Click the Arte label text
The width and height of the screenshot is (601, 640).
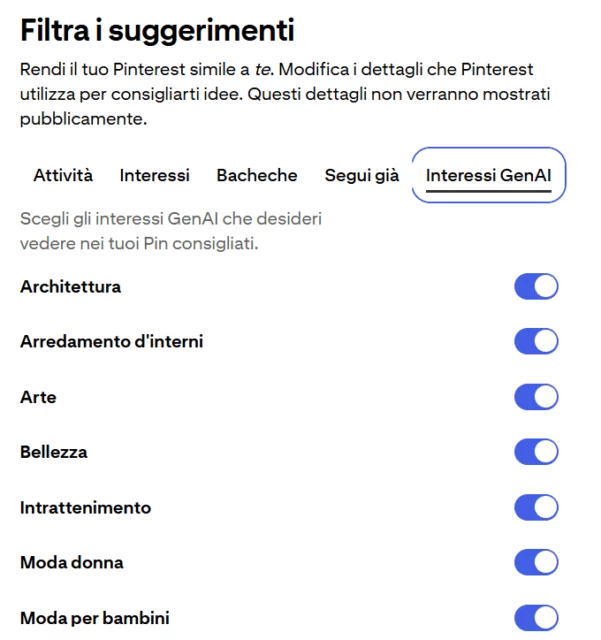(38, 397)
